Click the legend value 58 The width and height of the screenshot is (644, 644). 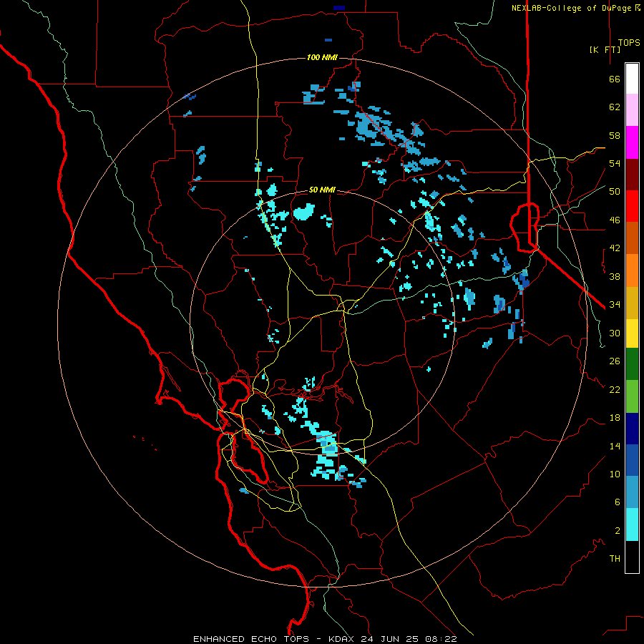615,135
